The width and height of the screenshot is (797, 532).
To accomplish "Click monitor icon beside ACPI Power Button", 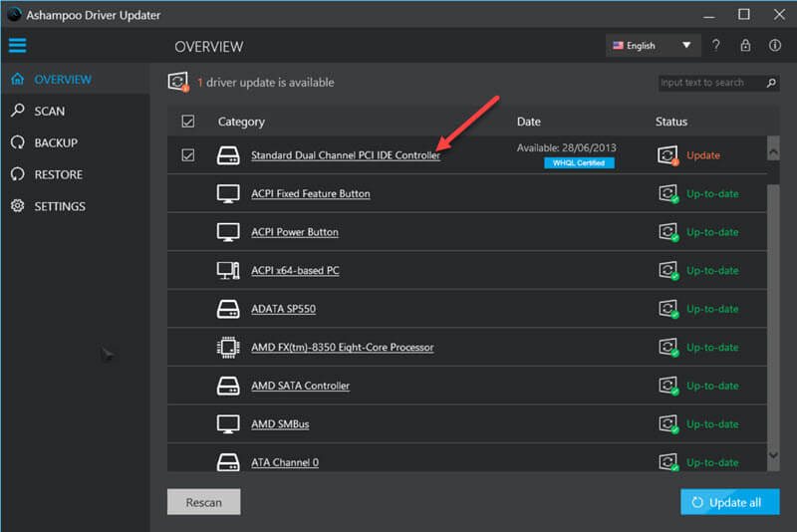I will coord(228,232).
